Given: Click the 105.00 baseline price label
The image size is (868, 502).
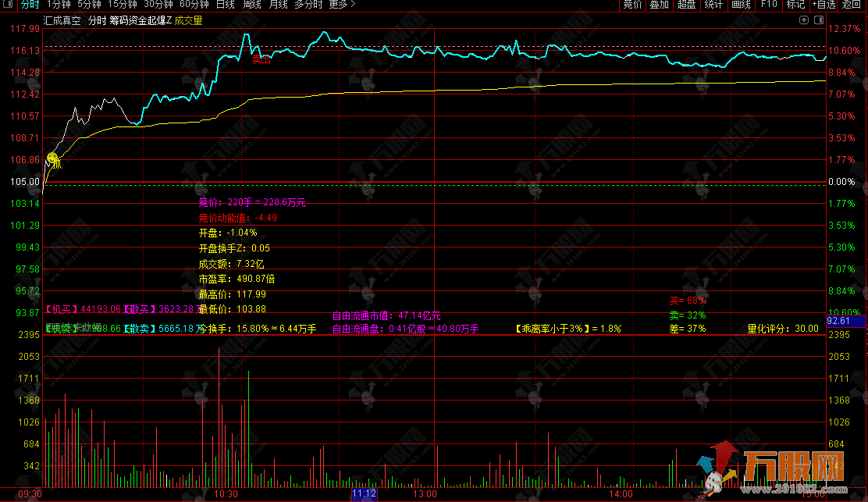Looking at the screenshot, I should (x=25, y=182).
